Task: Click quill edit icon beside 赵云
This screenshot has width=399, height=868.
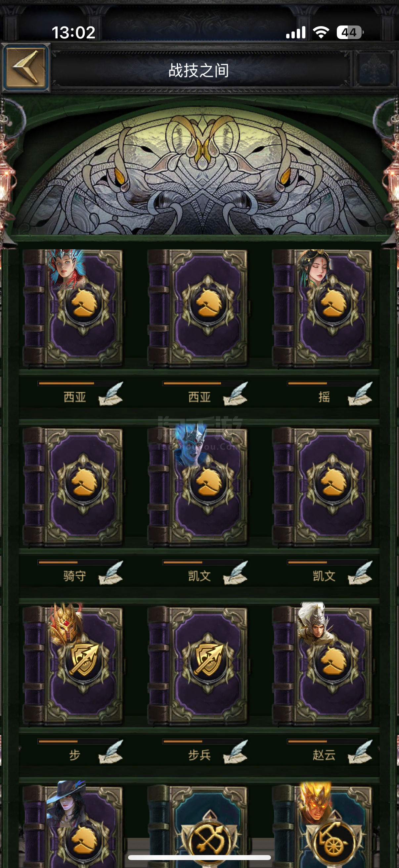Action: coord(360,752)
